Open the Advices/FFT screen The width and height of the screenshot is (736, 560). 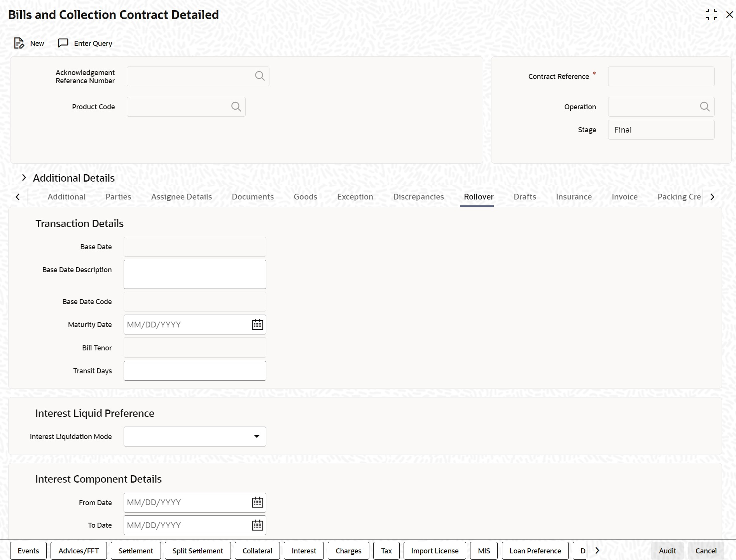coord(79,551)
